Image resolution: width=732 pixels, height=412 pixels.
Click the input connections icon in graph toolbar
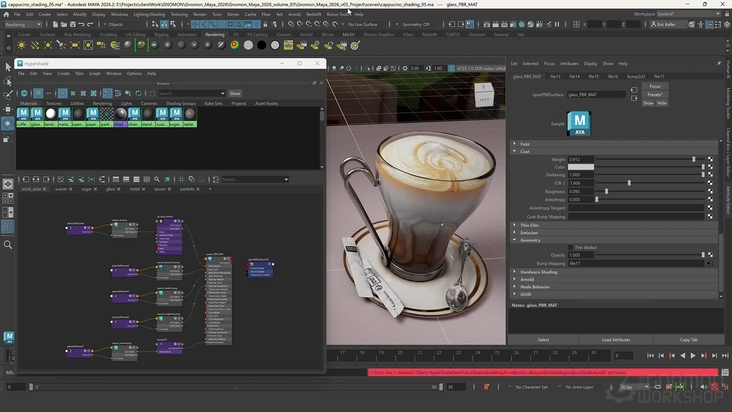[x=26, y=179]
